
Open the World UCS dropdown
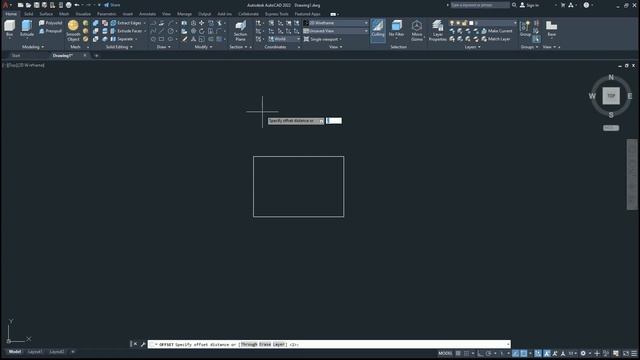pyautogui.click(x=284, y=39)
